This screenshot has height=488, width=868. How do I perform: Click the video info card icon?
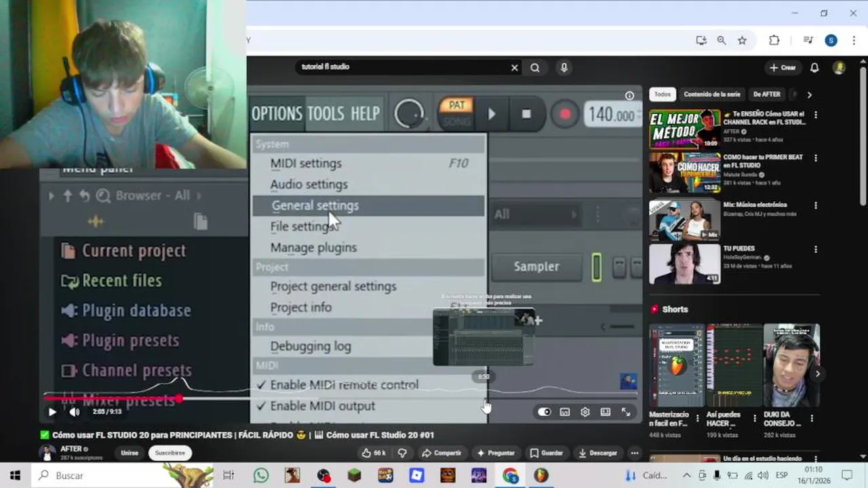click(x=629, y=96)
